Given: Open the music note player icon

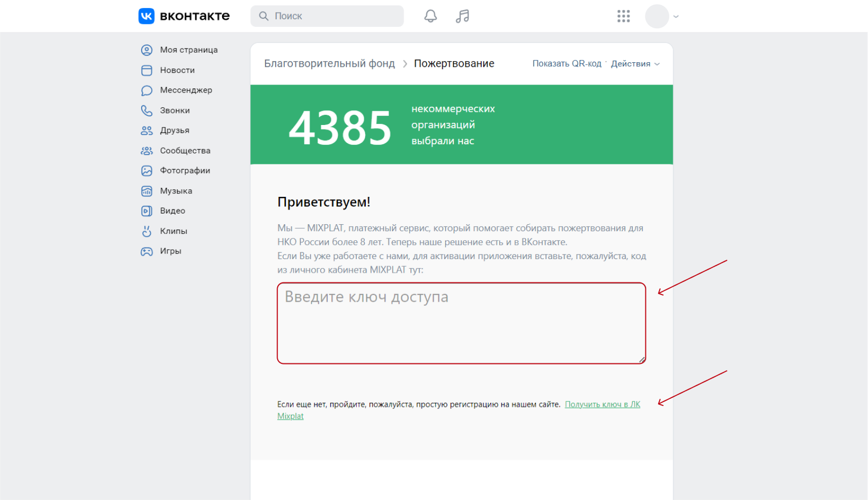Looking at the screenshot, I should coord(462,16).
